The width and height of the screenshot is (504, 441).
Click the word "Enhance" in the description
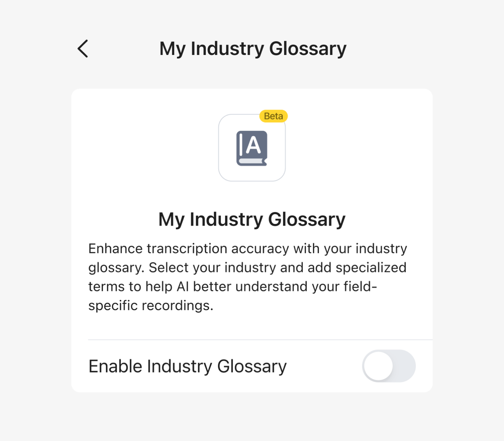point(115,249)
